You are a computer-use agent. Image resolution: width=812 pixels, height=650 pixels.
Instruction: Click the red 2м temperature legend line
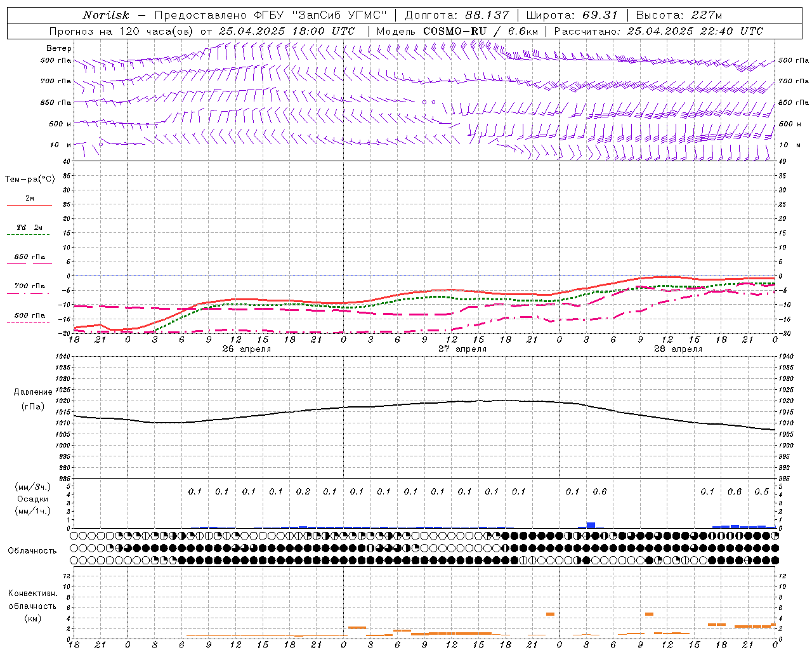tap(29, 205)
